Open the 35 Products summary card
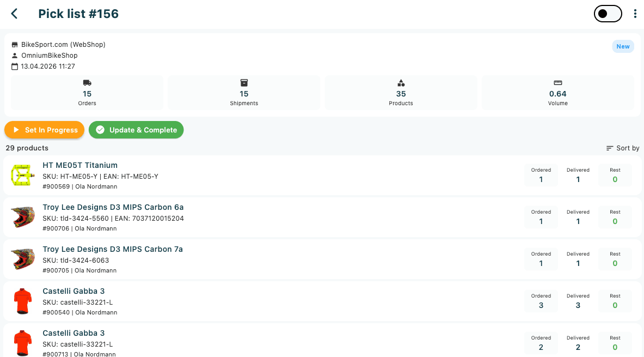Screen dimensions: 644x357 401,93
